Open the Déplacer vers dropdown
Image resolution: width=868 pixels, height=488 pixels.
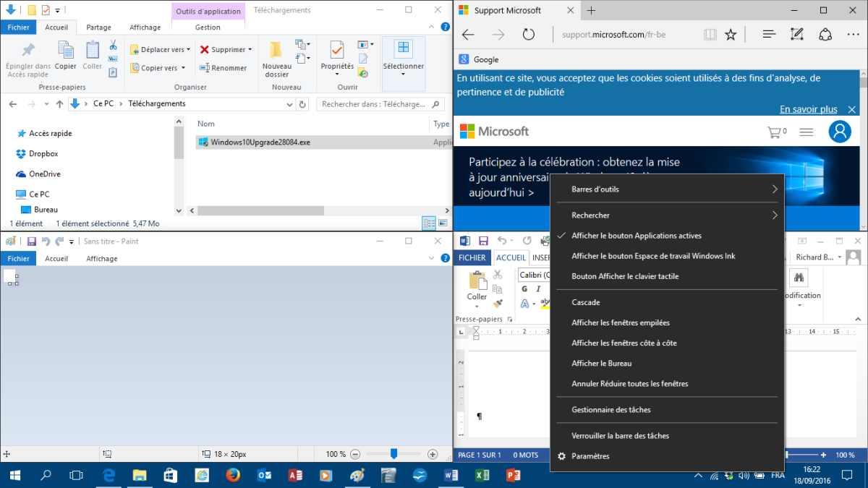click(x=161, y=50)
